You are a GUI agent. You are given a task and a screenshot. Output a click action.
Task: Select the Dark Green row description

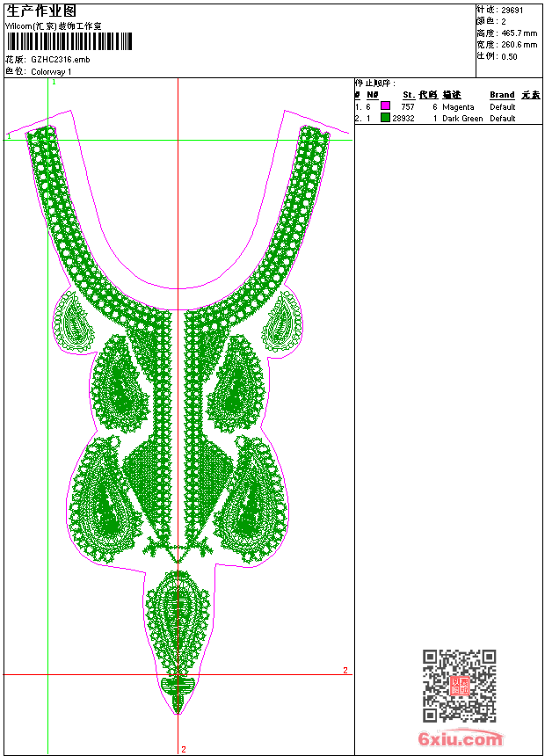462,118
